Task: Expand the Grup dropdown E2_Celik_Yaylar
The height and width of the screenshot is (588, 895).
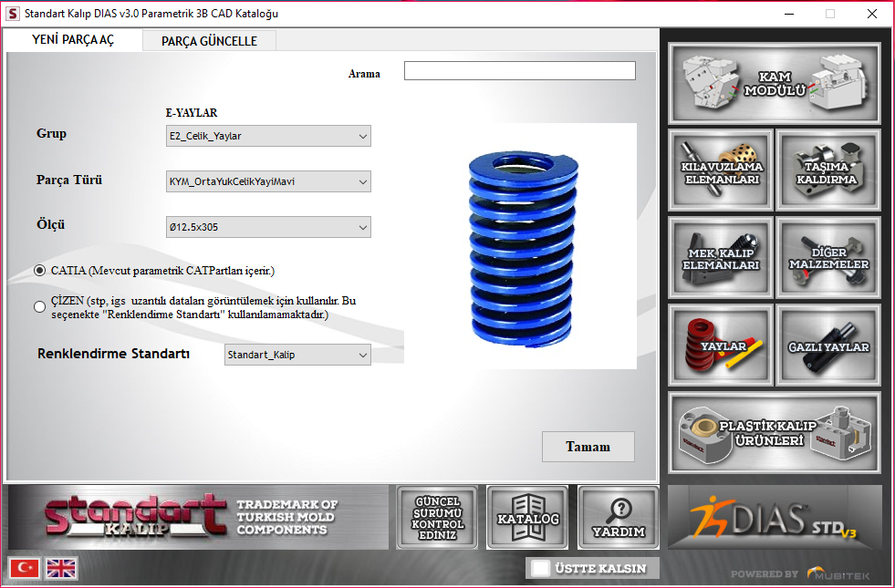Action: point(268,136)
